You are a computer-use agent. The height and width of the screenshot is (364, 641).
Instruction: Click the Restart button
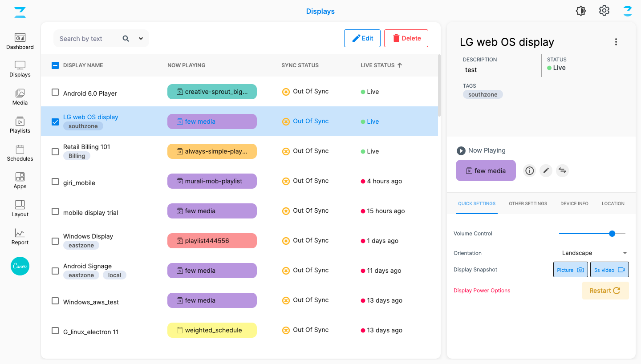(x=605, y=291)
